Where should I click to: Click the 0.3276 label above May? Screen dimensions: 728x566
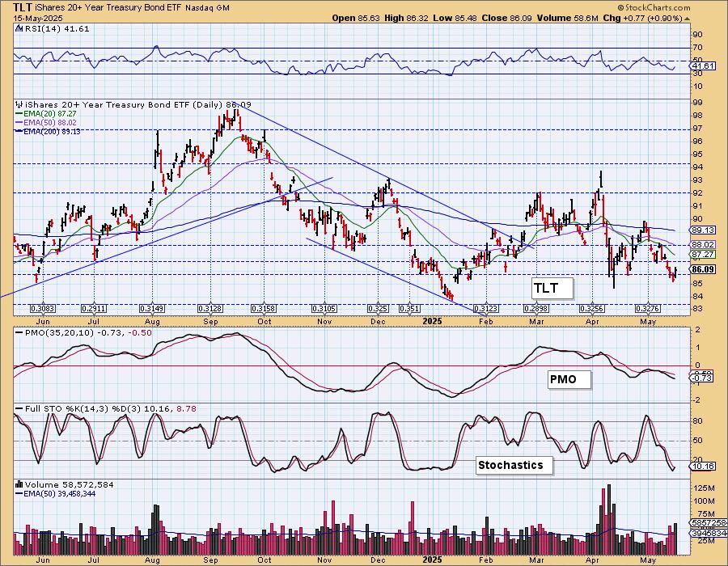648,309
